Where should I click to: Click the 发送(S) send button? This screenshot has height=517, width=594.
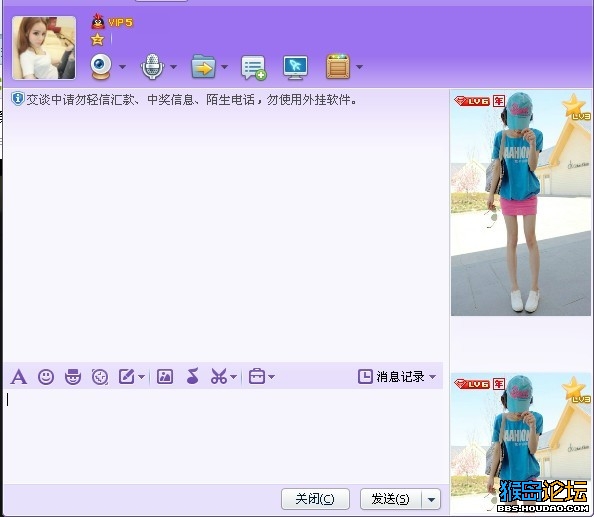(x=391, y=499)
